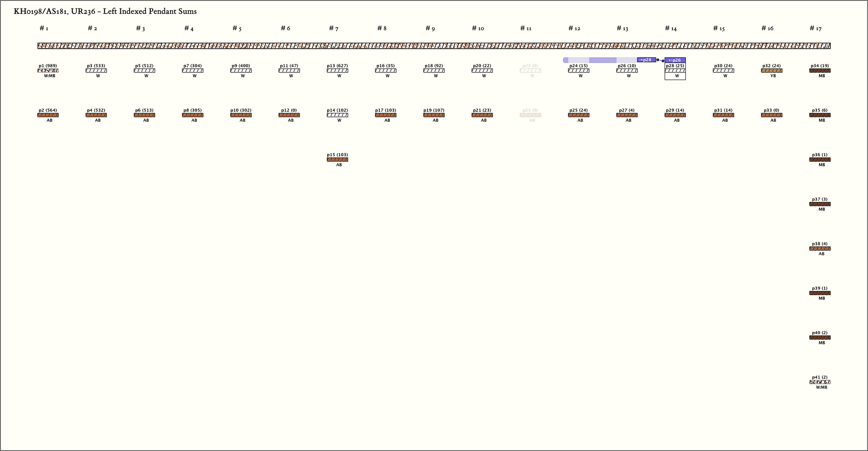Select the p36 (1) MB cord bar

point(820,160)
